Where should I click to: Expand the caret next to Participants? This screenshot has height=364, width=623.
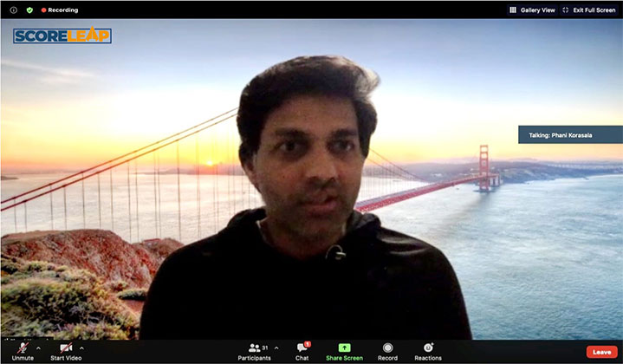click(x=276, y=348)
